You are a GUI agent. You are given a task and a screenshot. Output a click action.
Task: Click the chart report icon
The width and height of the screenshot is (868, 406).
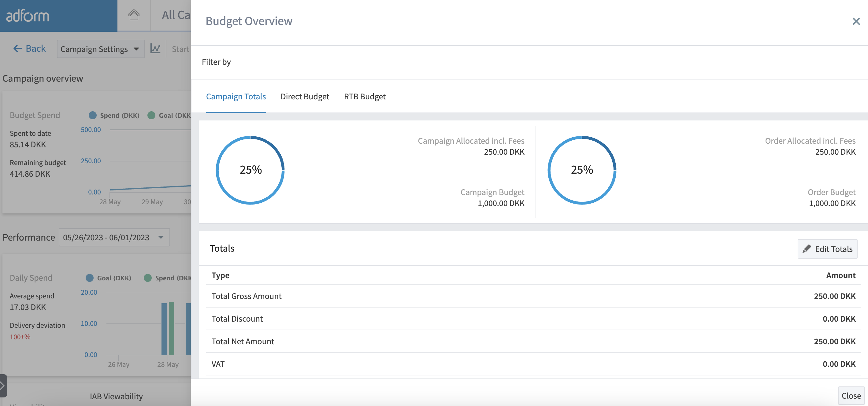pyautogui.click(x=155, y=49)
